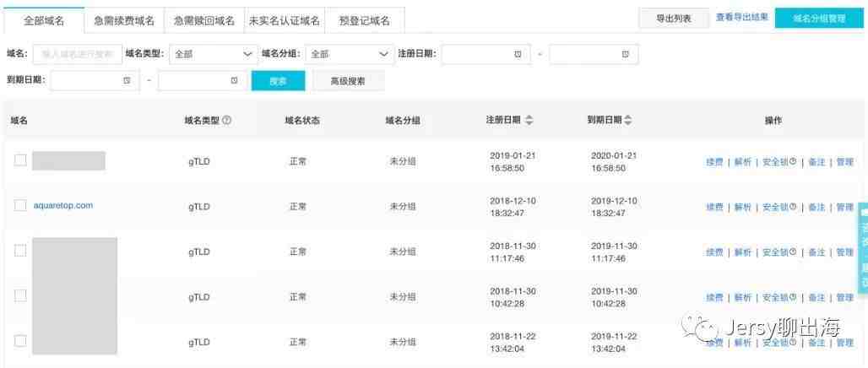Click 管理 in the 2020-01-21 expiry row
This screenshot has width=868, height=368.
click(x=844, y=162)
